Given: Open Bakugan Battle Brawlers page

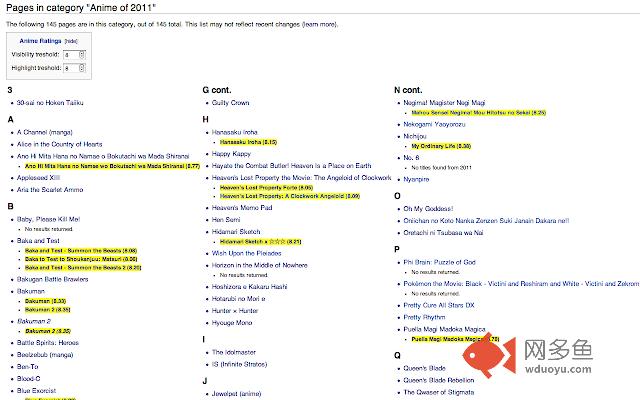Looking at the screenshot, I should (x=52, y=279).
